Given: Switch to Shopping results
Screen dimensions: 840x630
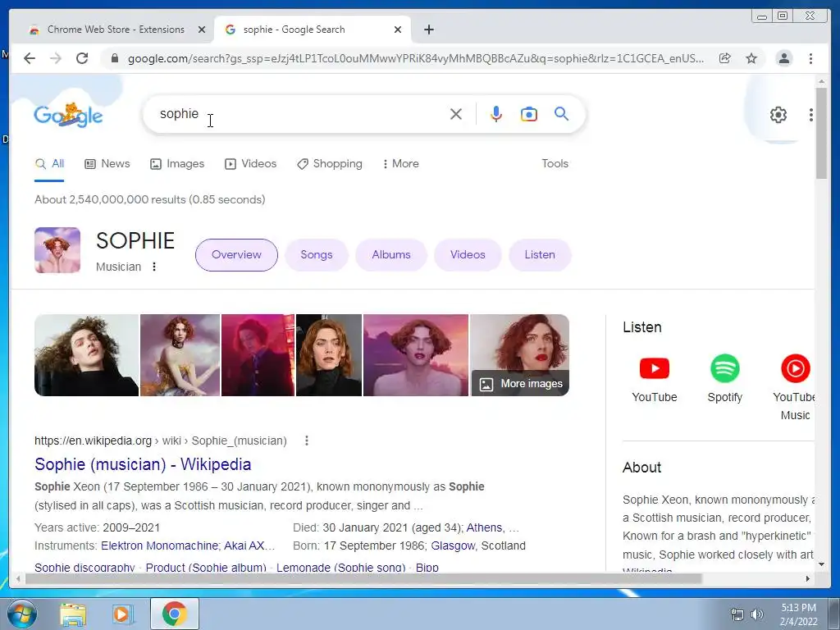Looking at the screenshot, I should pyautogui.click(x=330, y=164).
